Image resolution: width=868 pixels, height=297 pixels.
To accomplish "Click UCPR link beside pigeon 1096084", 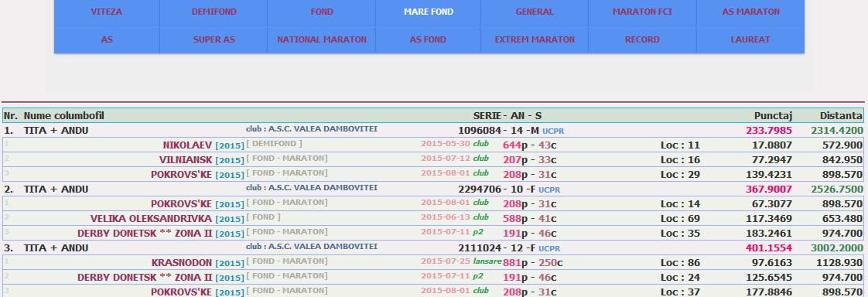I will pyautogui.click(x=553, y=131).
